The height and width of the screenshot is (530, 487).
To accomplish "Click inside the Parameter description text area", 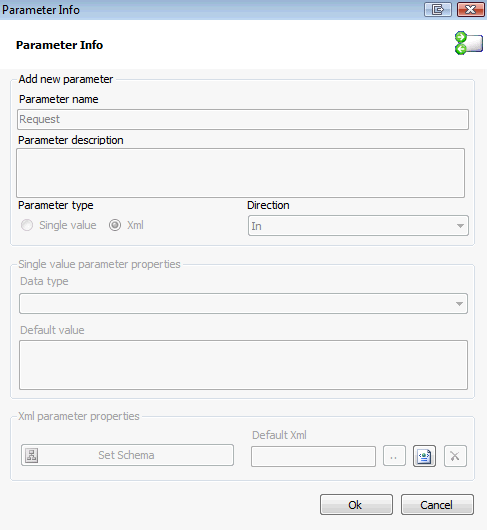I will [x=240, y=173].
